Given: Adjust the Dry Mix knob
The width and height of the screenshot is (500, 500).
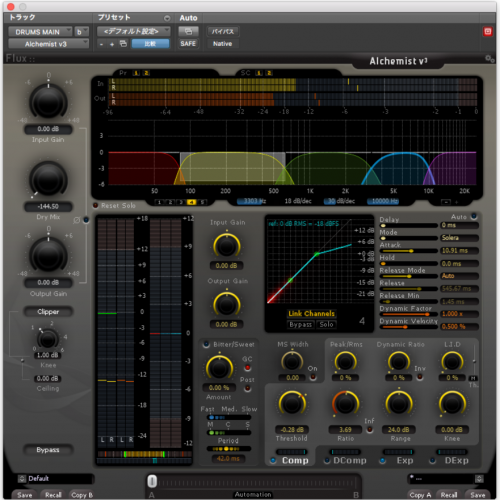Looking at the screenshot, I should tap(48, 180).
